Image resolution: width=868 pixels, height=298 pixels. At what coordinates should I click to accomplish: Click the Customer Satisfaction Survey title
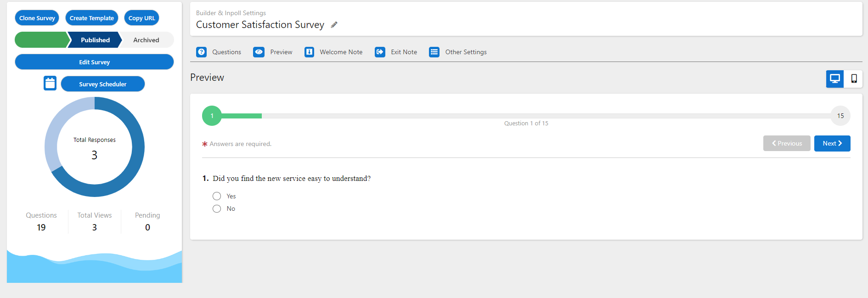260,25
